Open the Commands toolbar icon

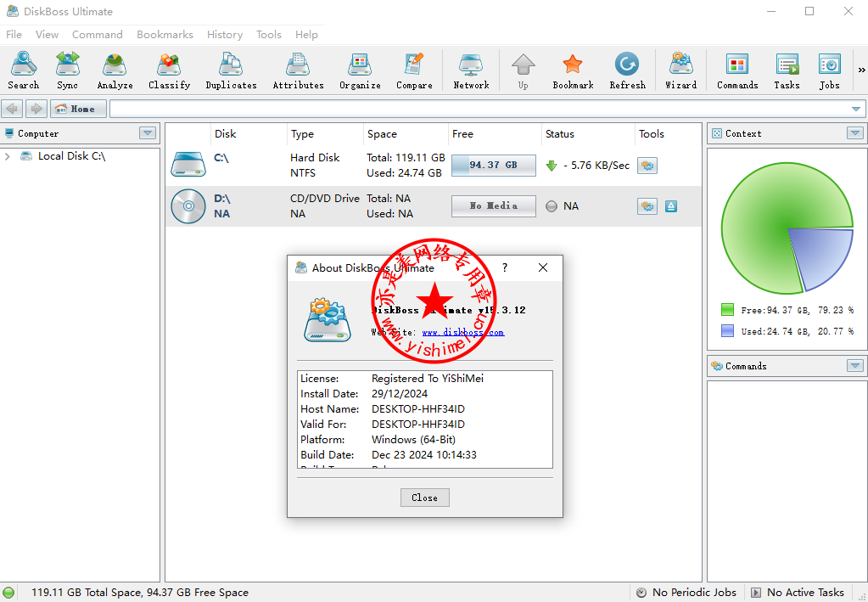[737, 70]
